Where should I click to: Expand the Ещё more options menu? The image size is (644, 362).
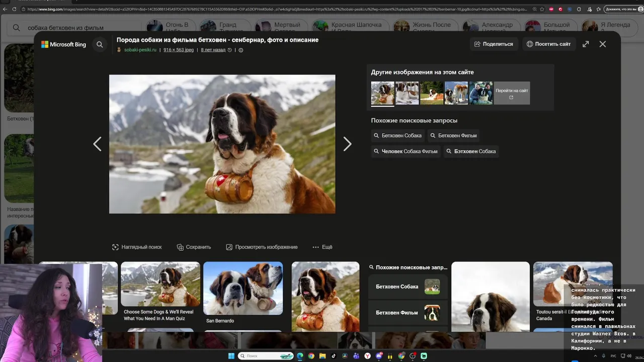323,247
